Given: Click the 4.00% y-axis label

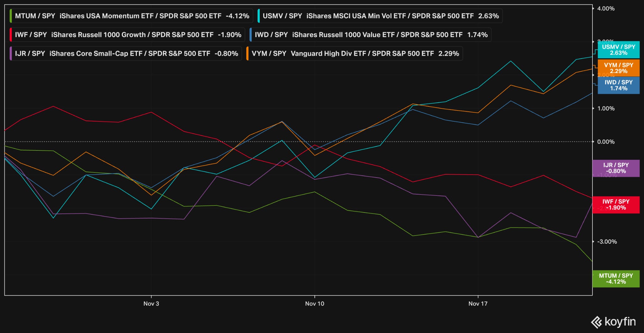Looking at the screenshot, I should click(606, 8).
